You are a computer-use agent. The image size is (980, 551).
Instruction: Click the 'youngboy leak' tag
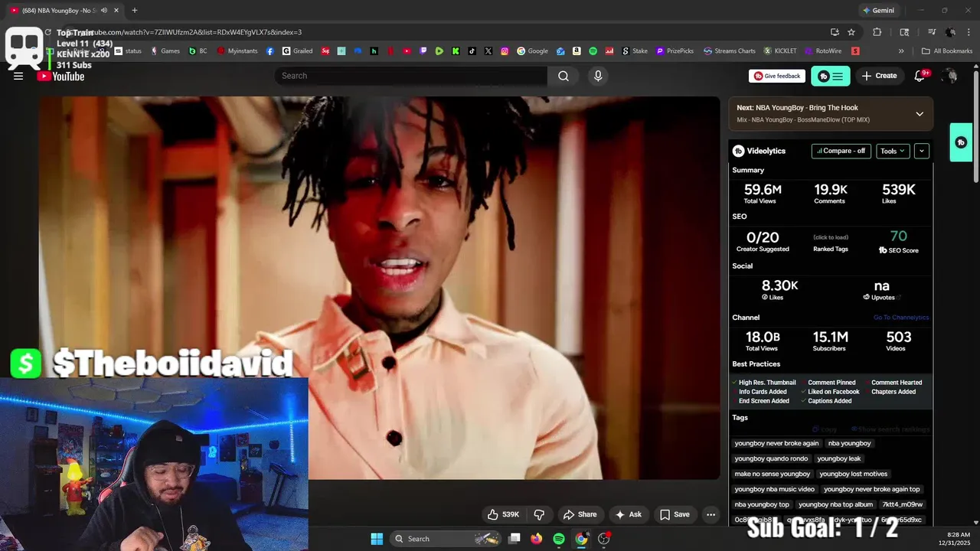point(838,458)
